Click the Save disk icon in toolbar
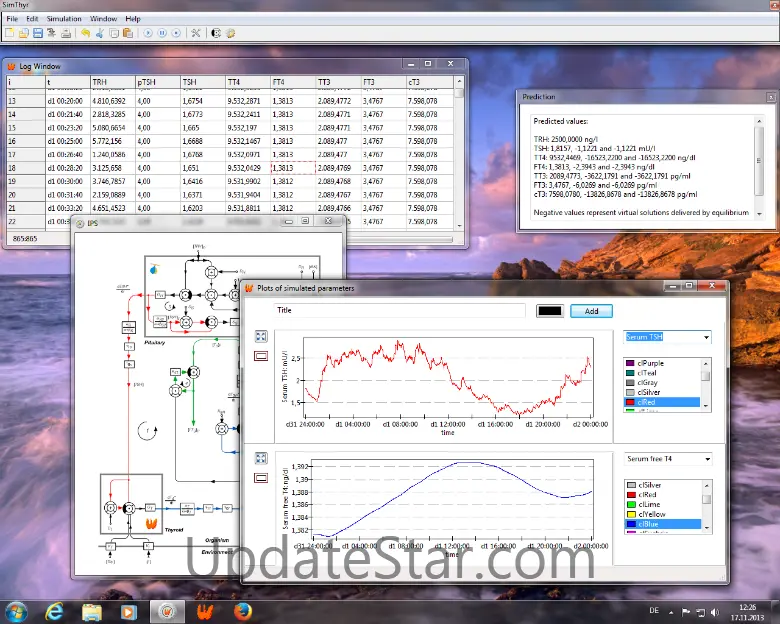The width and height of the screenshot is (780, 624). [x=38, y=33]
